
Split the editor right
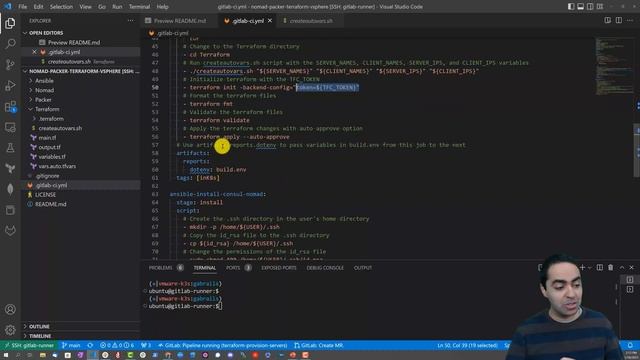pos(619,20)
